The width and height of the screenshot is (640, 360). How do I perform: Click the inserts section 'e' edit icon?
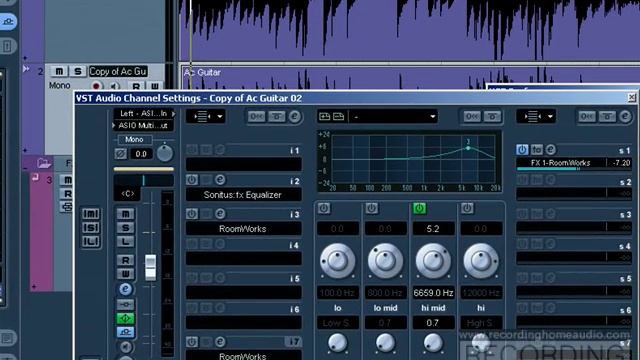[295, 117]
